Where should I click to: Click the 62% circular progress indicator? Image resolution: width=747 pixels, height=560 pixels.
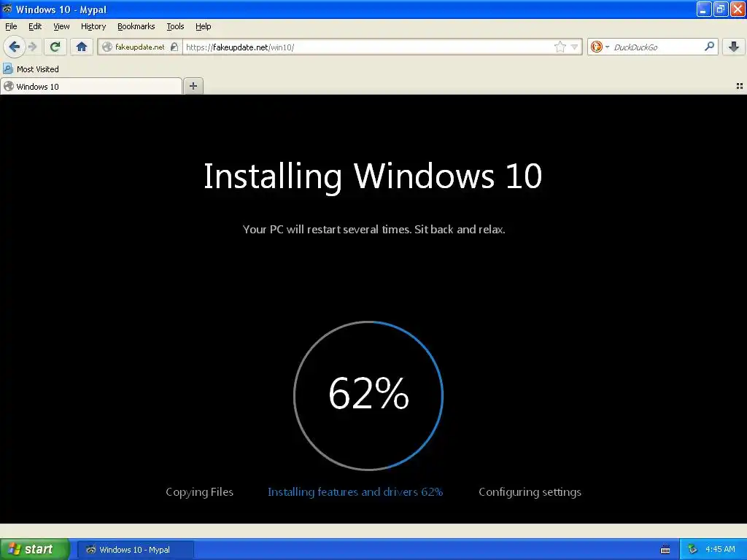pyautogui.click(x=368, y=395)
